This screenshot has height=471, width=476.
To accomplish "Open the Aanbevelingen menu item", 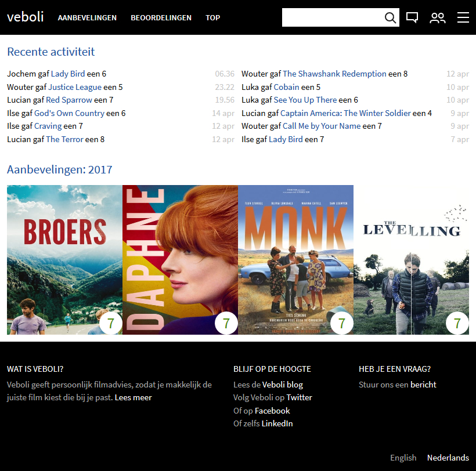I will click(87, 18).
